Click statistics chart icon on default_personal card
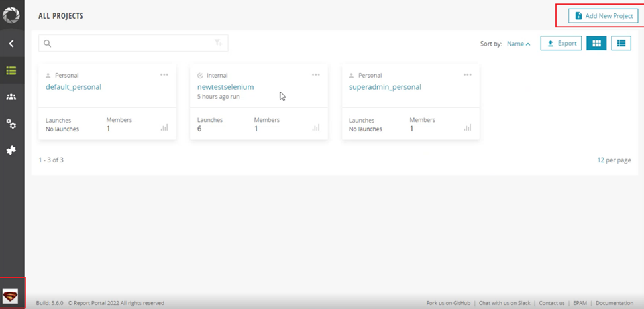644x309 pixels. [164, 127]
